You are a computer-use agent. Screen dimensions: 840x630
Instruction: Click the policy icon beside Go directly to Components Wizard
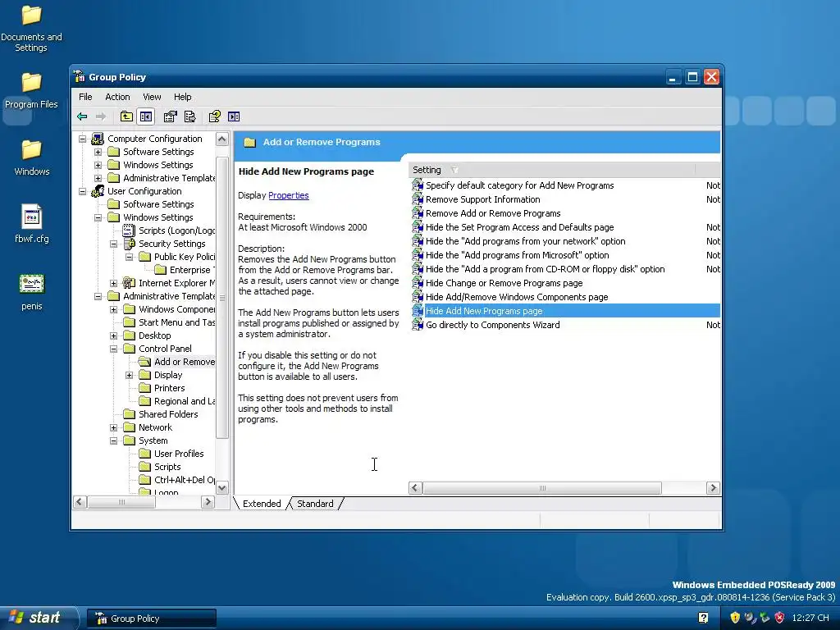coord(418,325)
